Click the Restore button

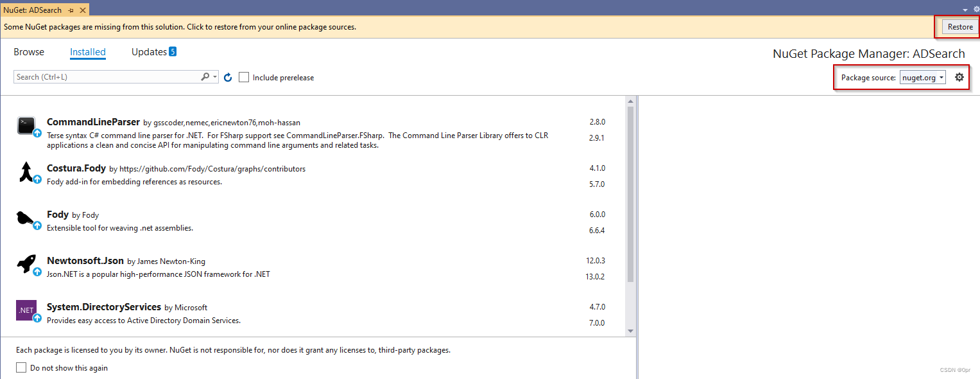(959, 26)
